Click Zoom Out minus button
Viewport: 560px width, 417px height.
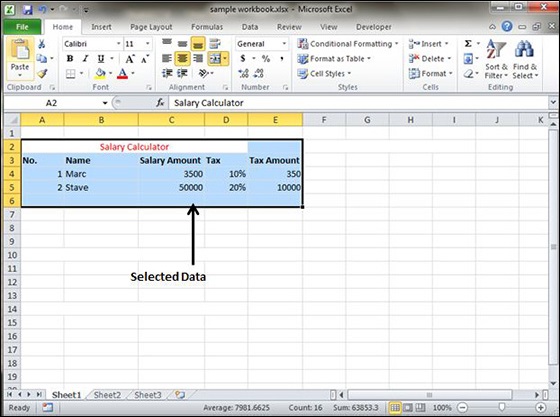pyautogui.click(x=462, y=407)
